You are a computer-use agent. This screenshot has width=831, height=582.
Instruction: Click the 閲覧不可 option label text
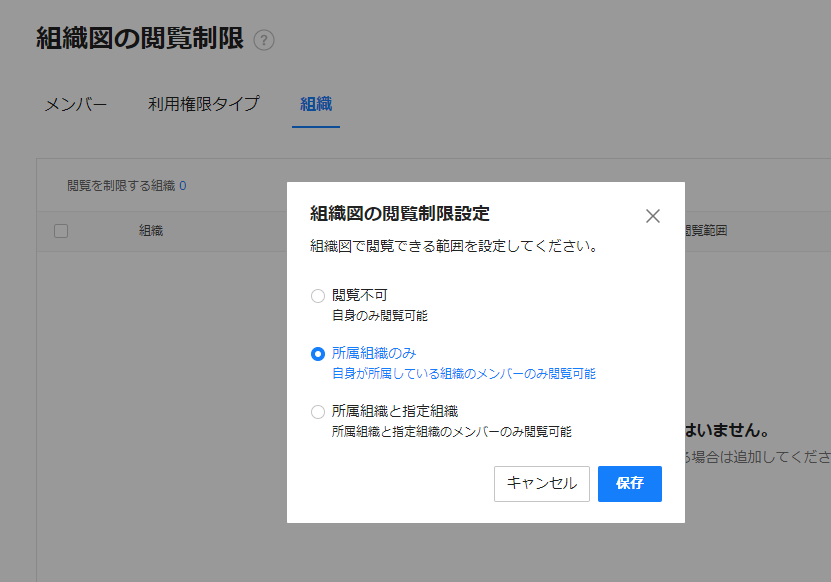pos(359,295)
